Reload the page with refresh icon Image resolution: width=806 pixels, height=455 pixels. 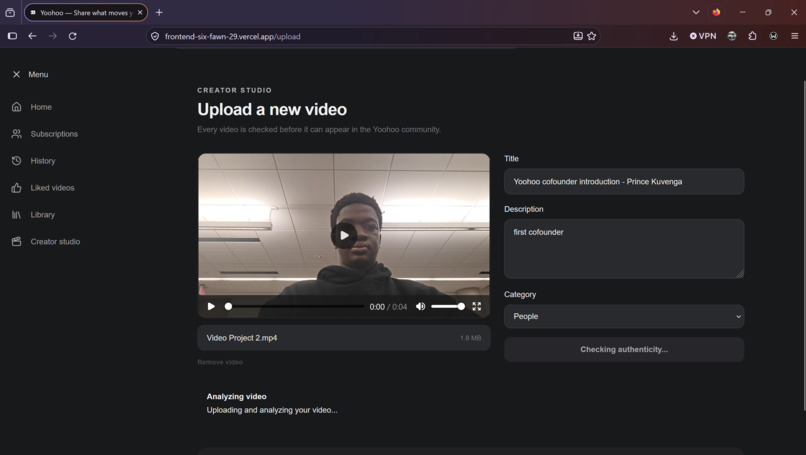tap(72, 36)
